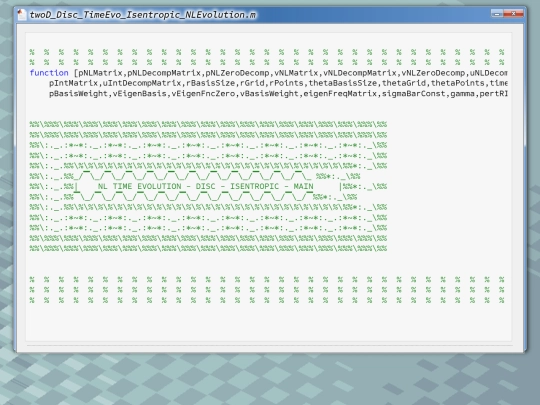The width and height of the screenshot is (540, 405).
Task: Close the twoD_Disc_TimeEvo window
Action: coord(513,14)
